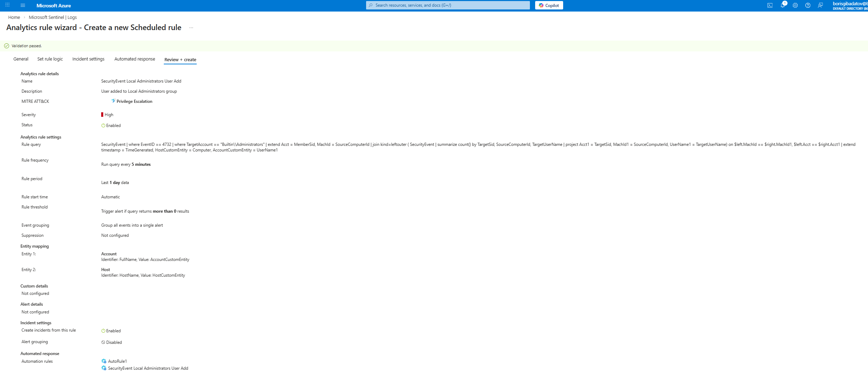Open the Azure apps grid launcher
The width and height of the screenshot is (868, 383).
7,5
